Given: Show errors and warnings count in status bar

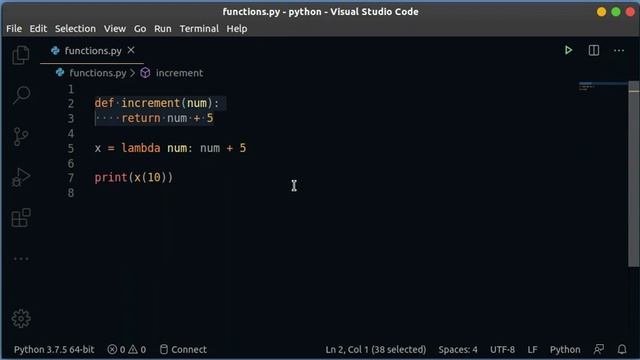Looking at the screenshot, I should pyautogui.click(x=127, y=349).
